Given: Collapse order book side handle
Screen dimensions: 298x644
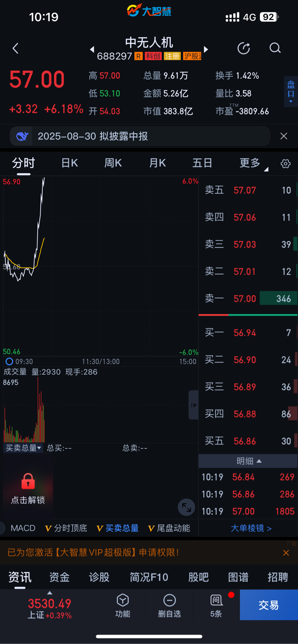Looking at the screenshot, I should (x=194, y=405).
